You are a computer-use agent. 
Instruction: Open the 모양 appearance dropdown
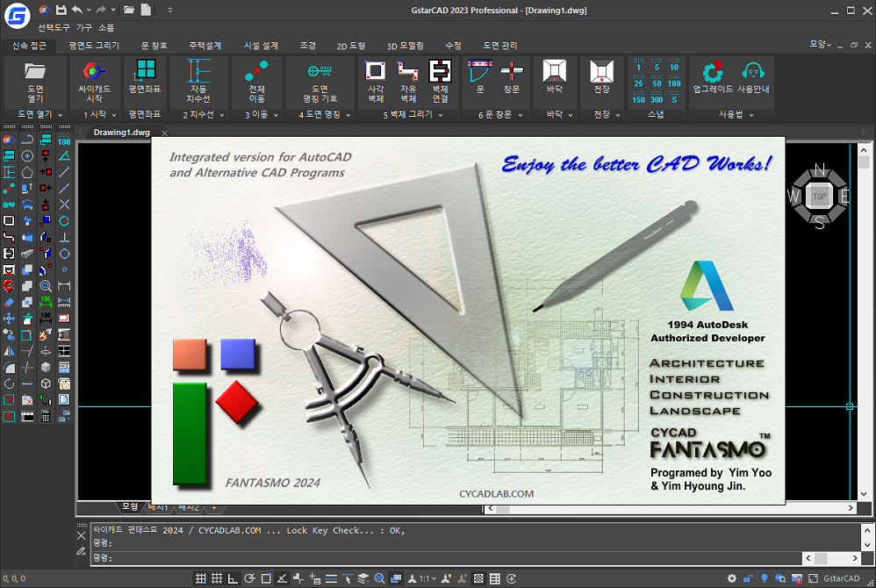pos(821,44)
